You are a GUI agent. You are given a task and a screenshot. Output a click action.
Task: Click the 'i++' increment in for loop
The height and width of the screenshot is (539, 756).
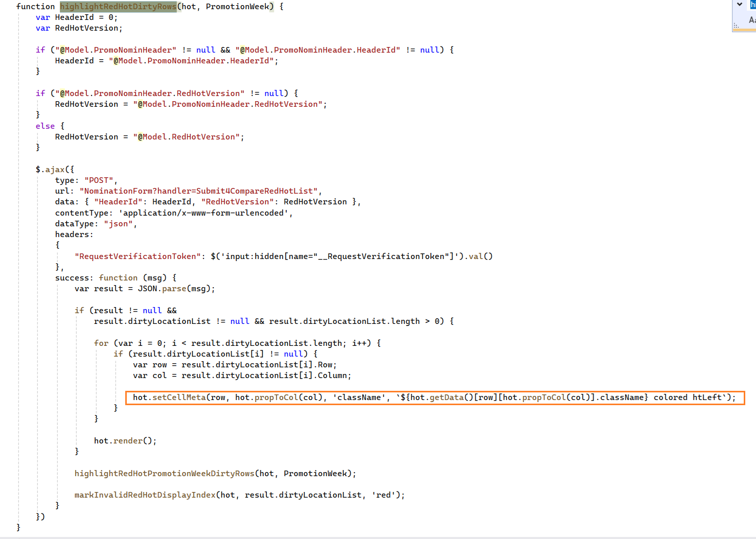point(359,343)
